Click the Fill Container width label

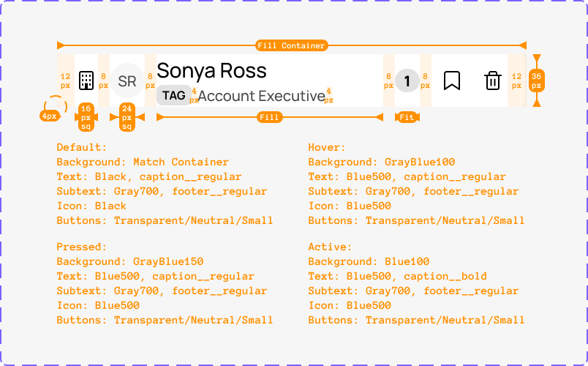(x=291, y=45)
